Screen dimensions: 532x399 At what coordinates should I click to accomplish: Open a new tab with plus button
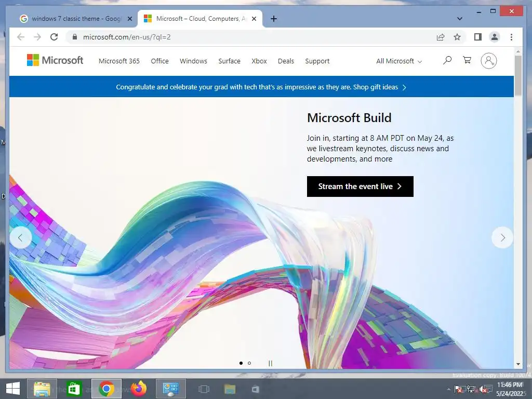click(273, 19)
